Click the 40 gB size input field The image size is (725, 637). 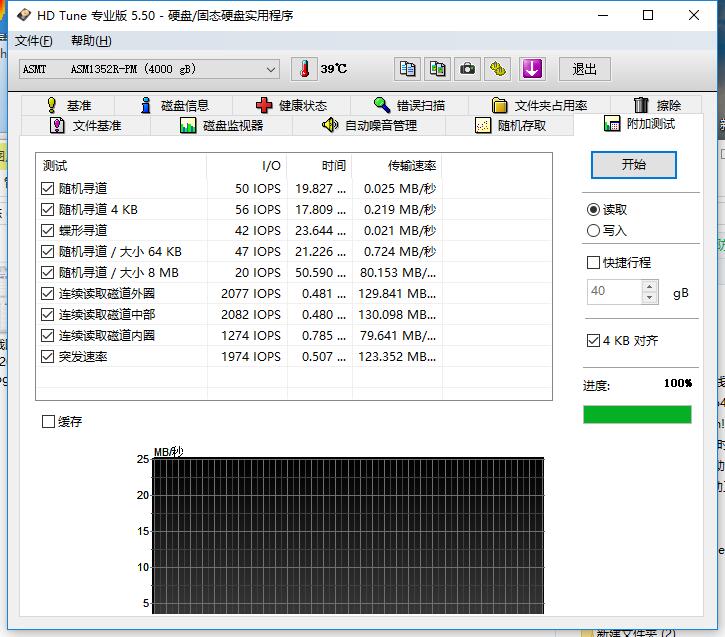click(614, 292)
